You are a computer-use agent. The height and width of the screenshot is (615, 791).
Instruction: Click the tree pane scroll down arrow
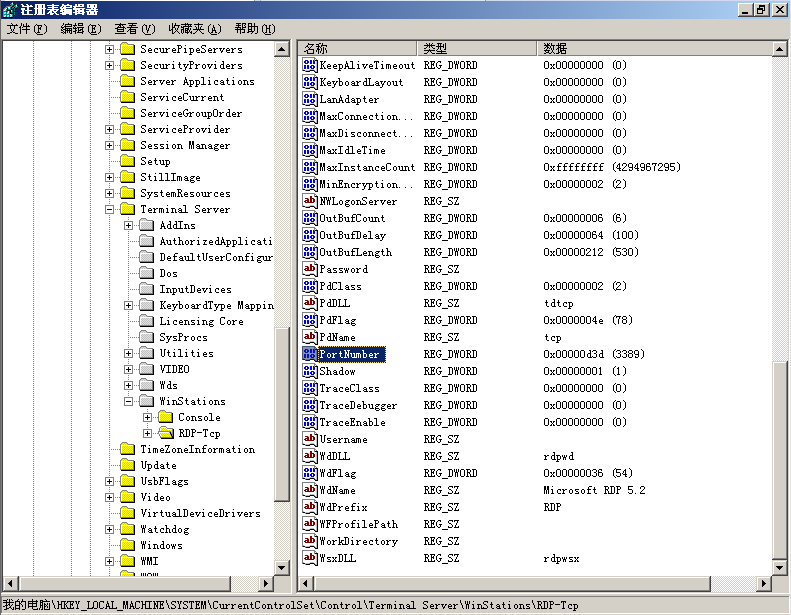(x=281, y=568)
